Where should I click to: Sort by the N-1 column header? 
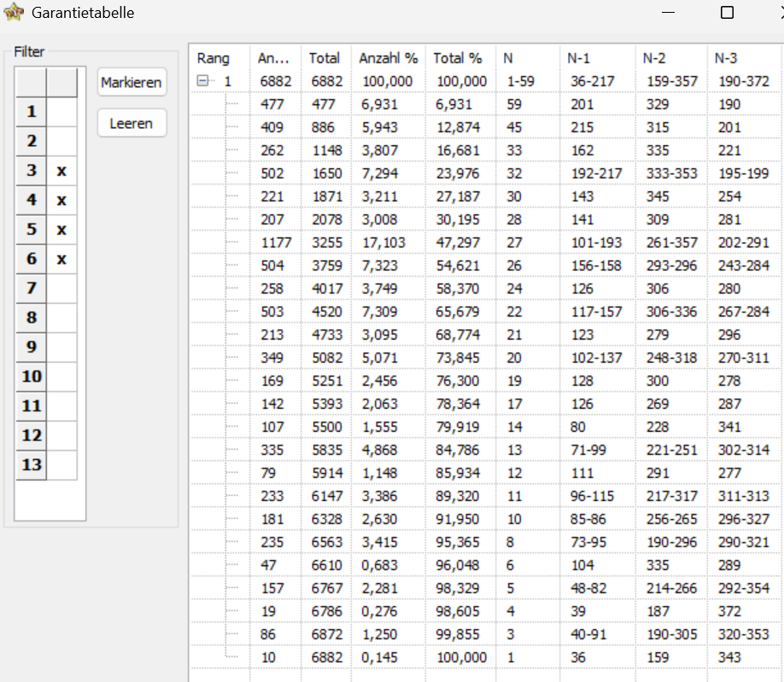click(x=598, y=58)
